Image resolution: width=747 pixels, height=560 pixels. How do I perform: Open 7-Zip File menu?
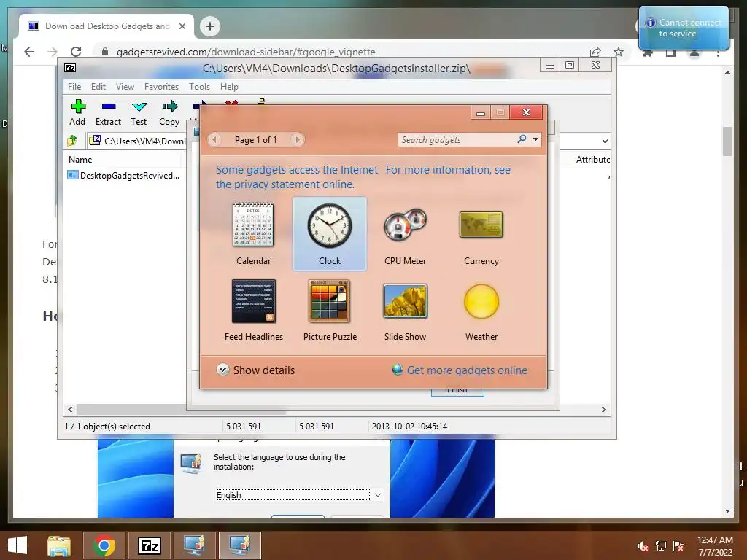point(74,87)
